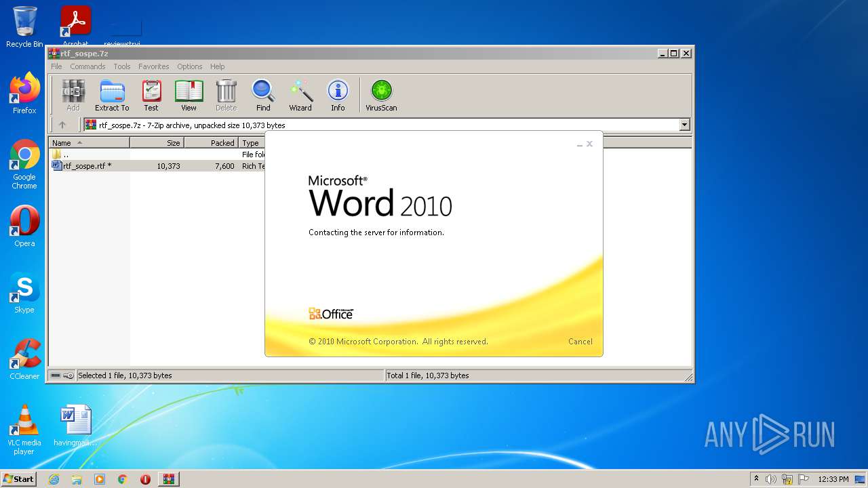Open the Help menu
The image size is (868, 488).
(x=217, y=66)
